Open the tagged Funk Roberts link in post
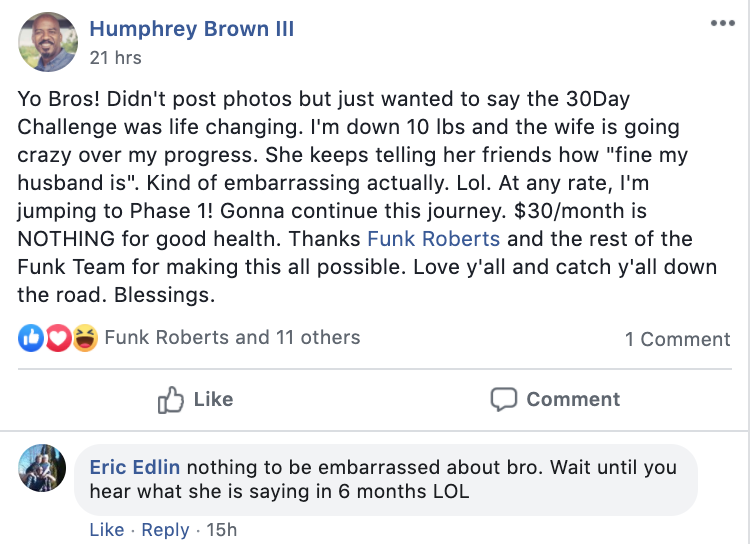The height and width of the screenshot is (544, 750). (x=433, y=238)
